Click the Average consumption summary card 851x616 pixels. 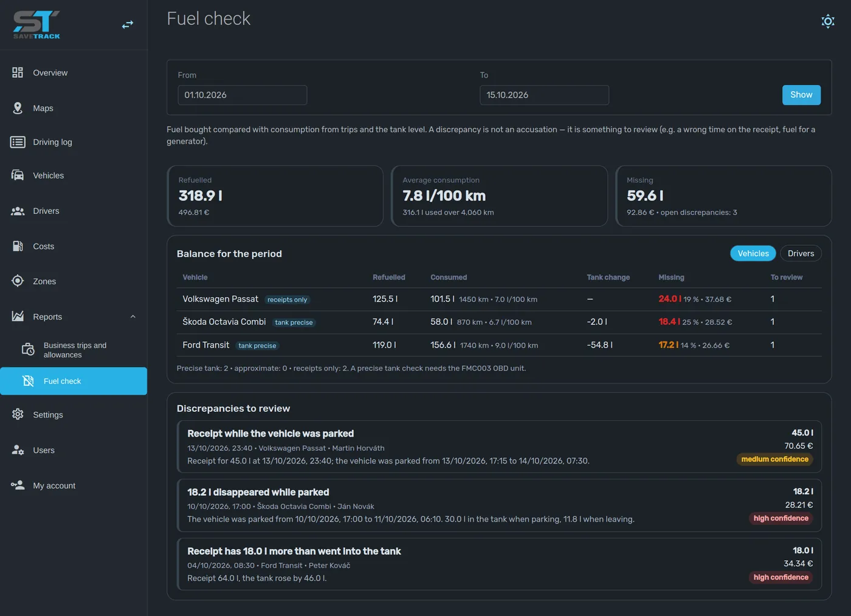pos(500,196)
